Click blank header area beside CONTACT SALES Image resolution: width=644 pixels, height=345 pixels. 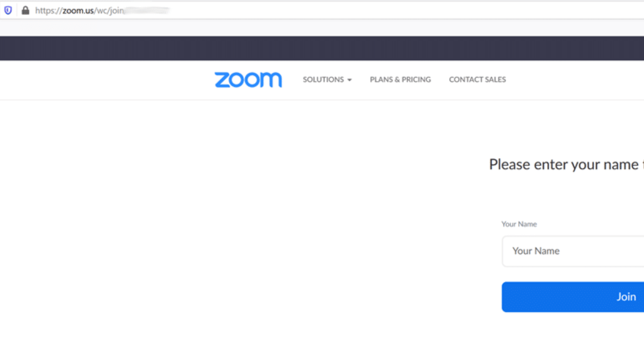(x=575, y=80)
